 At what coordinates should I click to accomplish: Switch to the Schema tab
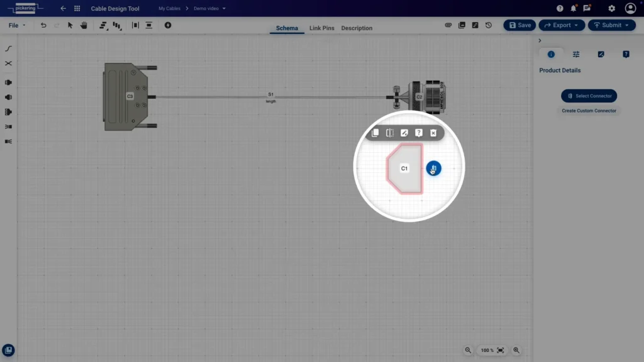coord(287,28)
